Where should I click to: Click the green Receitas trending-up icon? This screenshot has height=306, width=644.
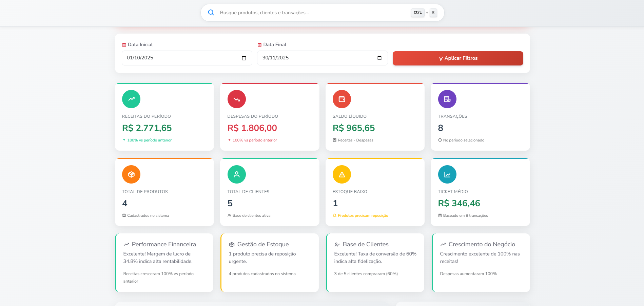(x=131, y=99)
